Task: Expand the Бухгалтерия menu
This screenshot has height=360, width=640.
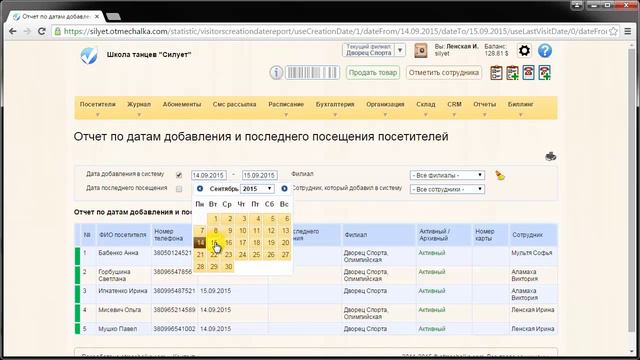Action: tap(335, 108)
